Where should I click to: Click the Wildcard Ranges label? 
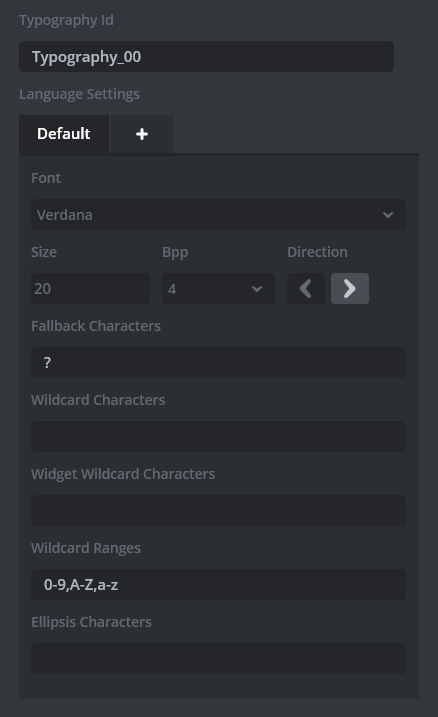(x=86, y=548)
